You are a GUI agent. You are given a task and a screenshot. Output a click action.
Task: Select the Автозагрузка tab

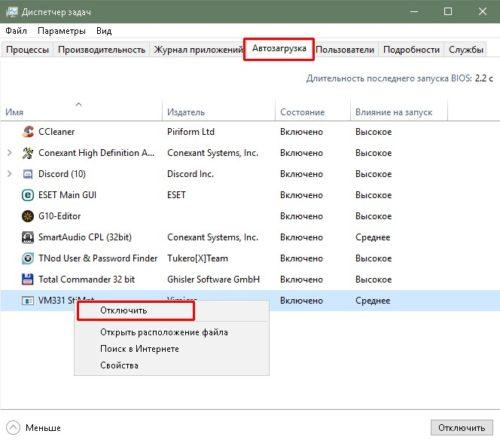(x=279, y=49)
